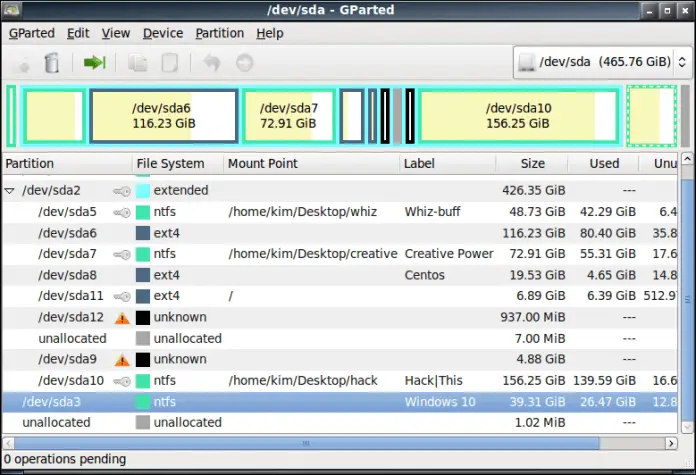Click the 0 operations pending status text
696x475 pixels.
(65, 459)
